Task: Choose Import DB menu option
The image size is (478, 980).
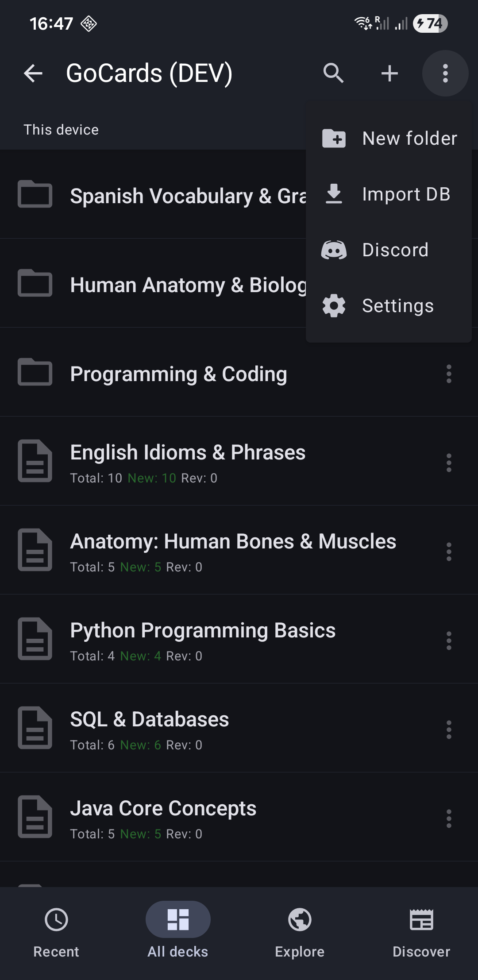Action: [x=389, y=194]
